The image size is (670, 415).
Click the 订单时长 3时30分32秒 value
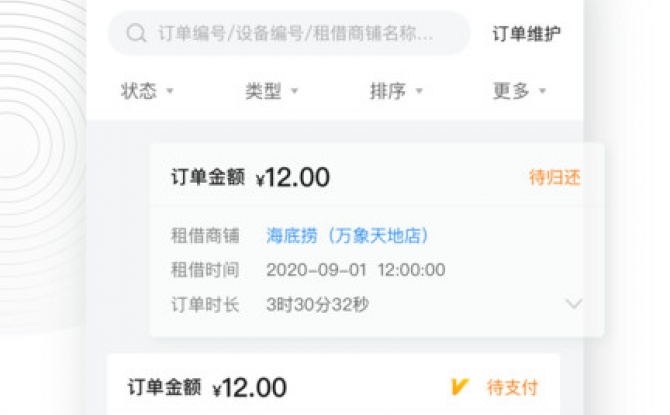coord(317,305)
